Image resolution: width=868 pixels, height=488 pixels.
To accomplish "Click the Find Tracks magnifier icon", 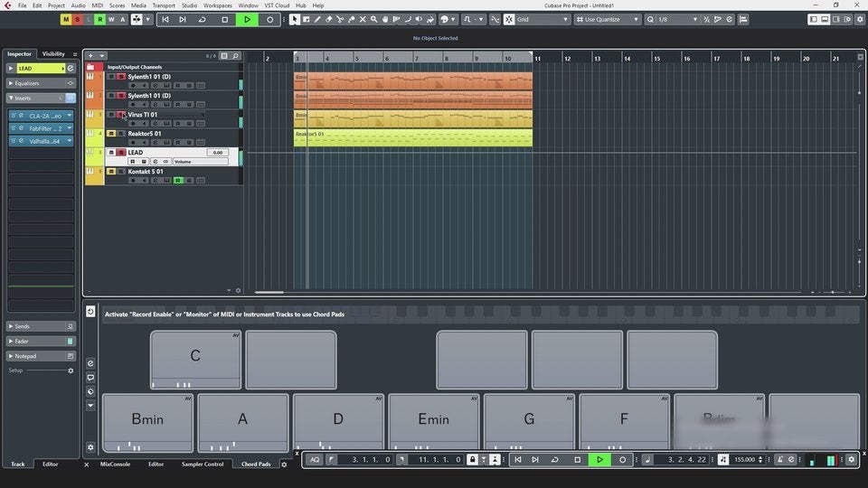I will click(236, 56).
